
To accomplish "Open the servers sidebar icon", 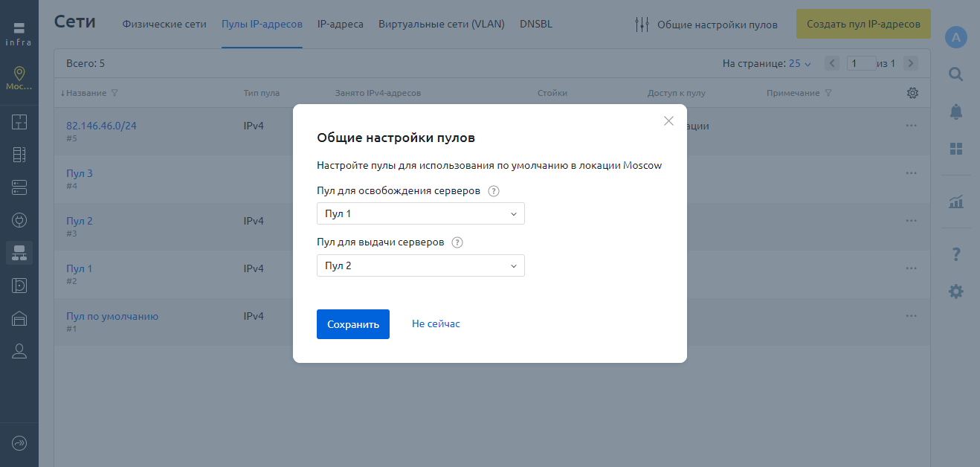I will (19, 187).
